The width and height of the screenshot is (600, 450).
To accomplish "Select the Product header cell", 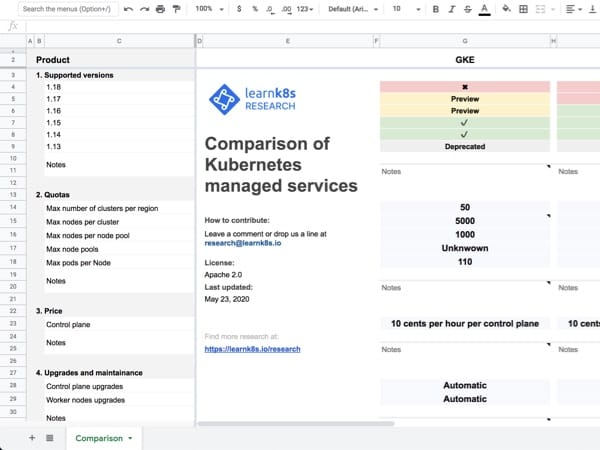I will pos(53,60).
